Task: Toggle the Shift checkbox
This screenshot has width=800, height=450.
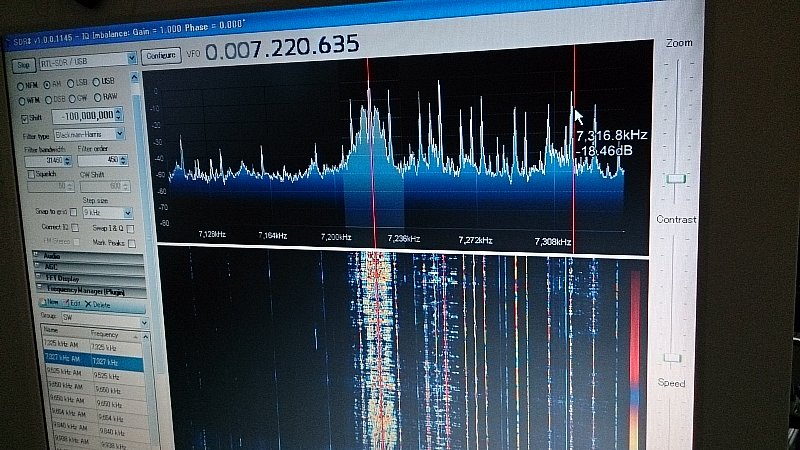Action: click(24, 119)
